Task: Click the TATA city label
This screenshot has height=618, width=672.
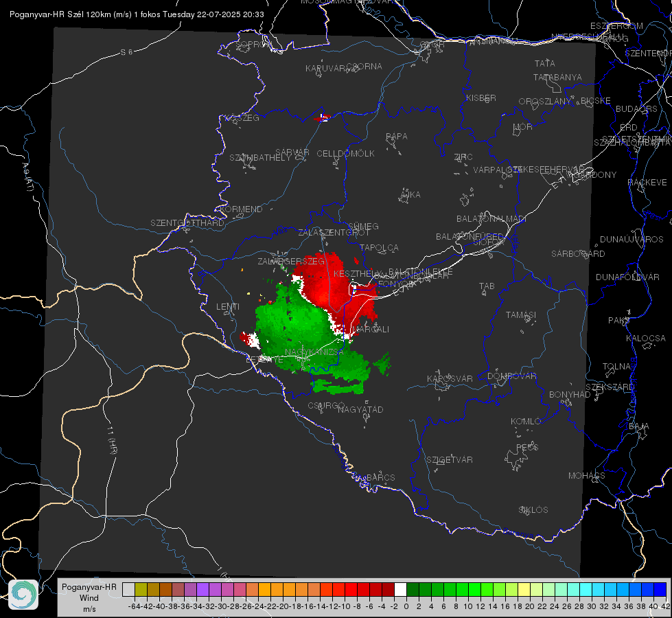Action: point(545,63)
